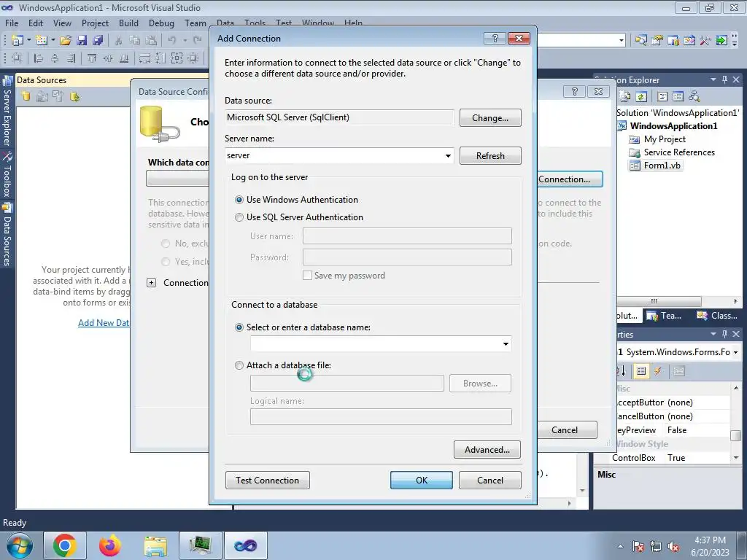This screenshot has height=560, width=747.
Task: Switch to the Class View tab
Action: (x=717, y=316)
